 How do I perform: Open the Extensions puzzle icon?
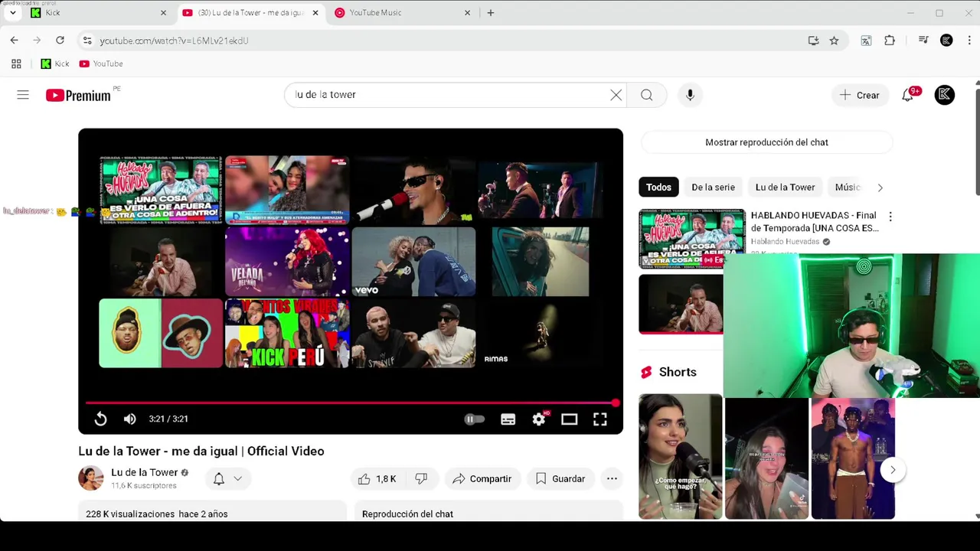890,41
